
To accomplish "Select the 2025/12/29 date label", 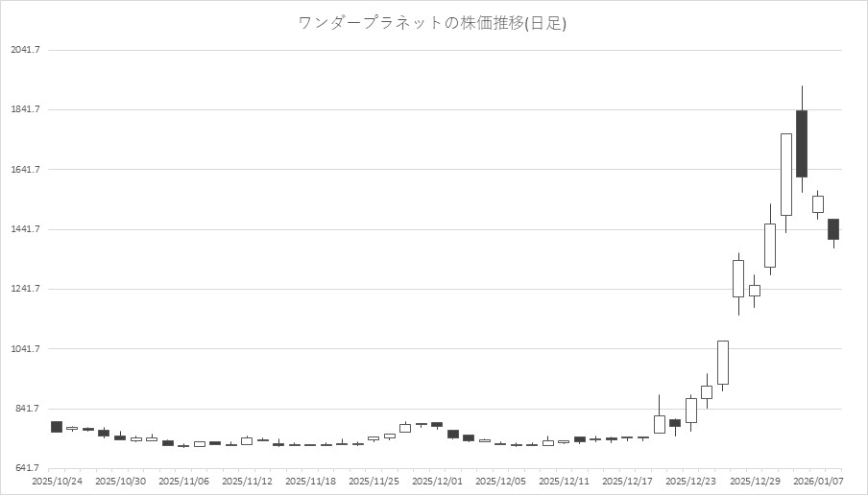I will (754, 481).
